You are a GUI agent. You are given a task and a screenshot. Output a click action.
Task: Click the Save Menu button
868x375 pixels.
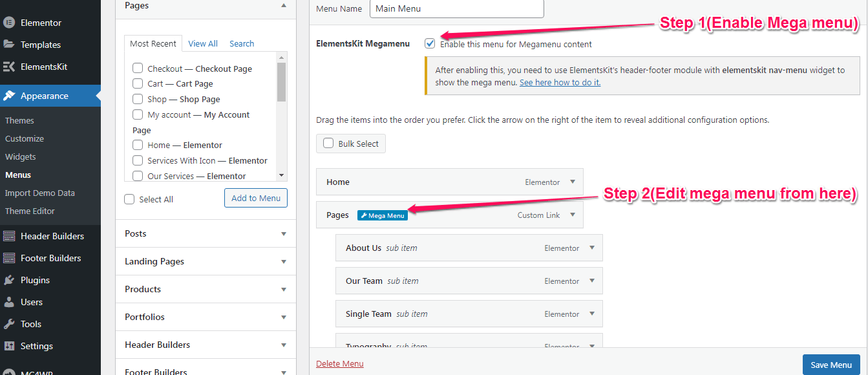[x=831, y=365]
